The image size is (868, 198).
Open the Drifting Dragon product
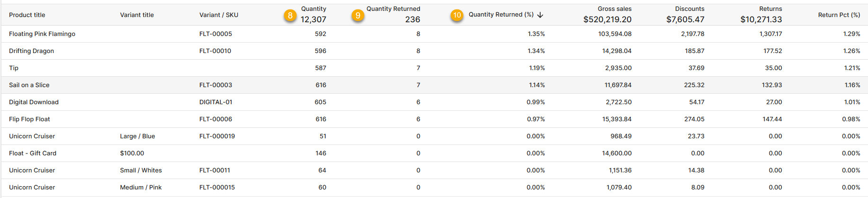(31, 51)
